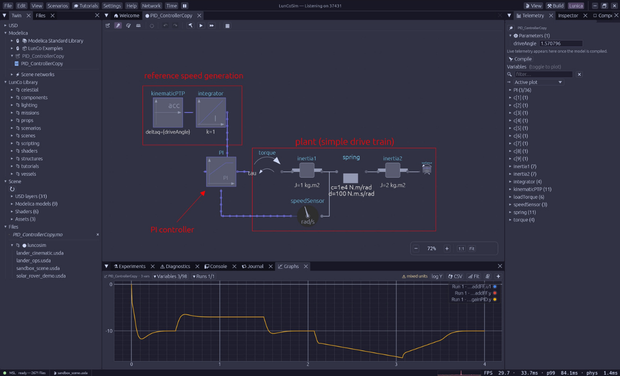
Task: Click the undo arrow in diagram toolbar
Action: click(165, 26)
